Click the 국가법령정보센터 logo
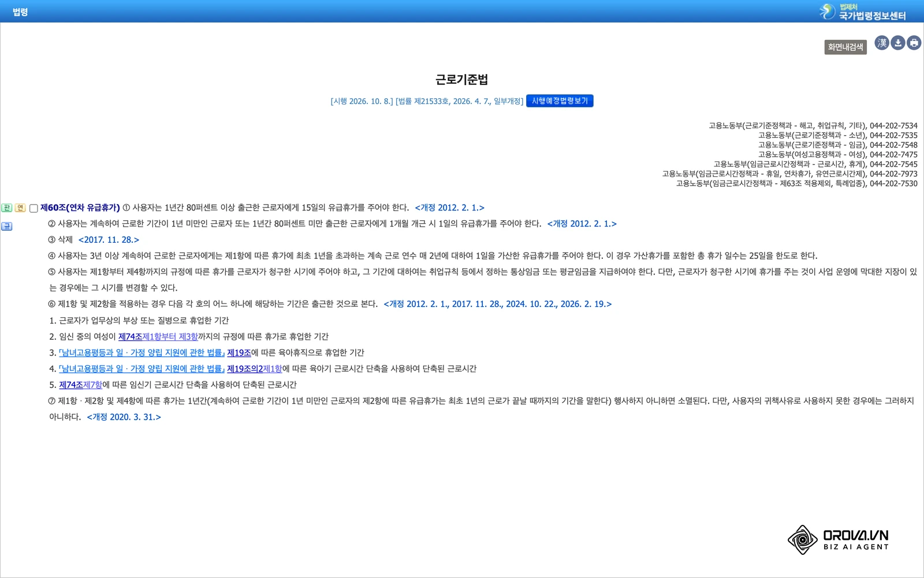924x578 pixels. click(862, 12)
